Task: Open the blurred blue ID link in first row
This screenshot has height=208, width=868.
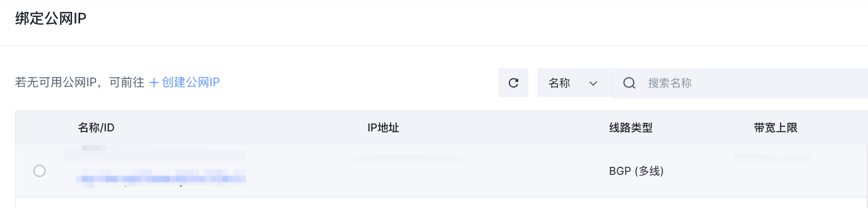Action: (162, 179)
